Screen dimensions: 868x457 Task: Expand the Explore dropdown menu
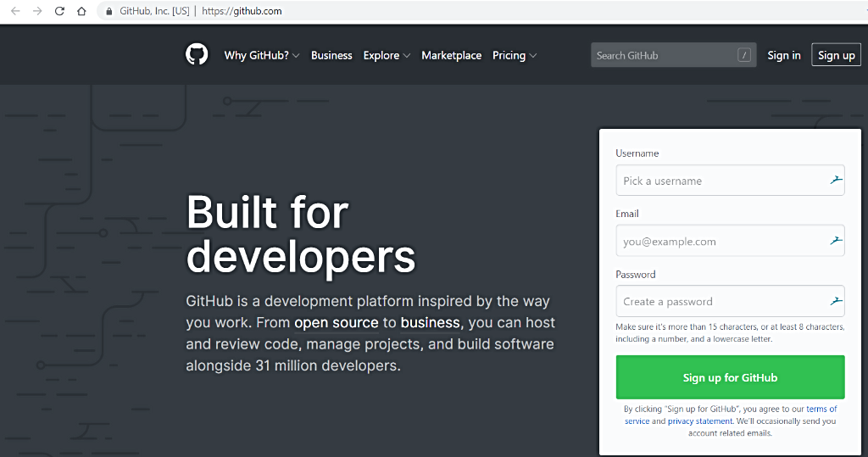387,55
